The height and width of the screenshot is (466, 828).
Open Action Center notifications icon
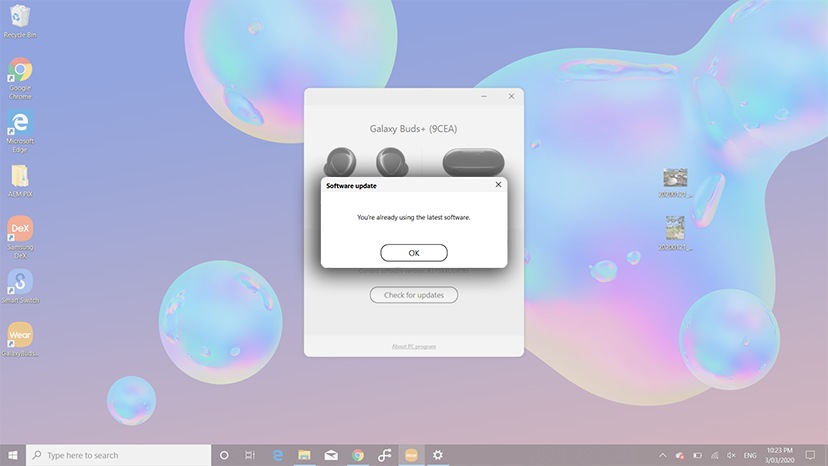(810, 455)
